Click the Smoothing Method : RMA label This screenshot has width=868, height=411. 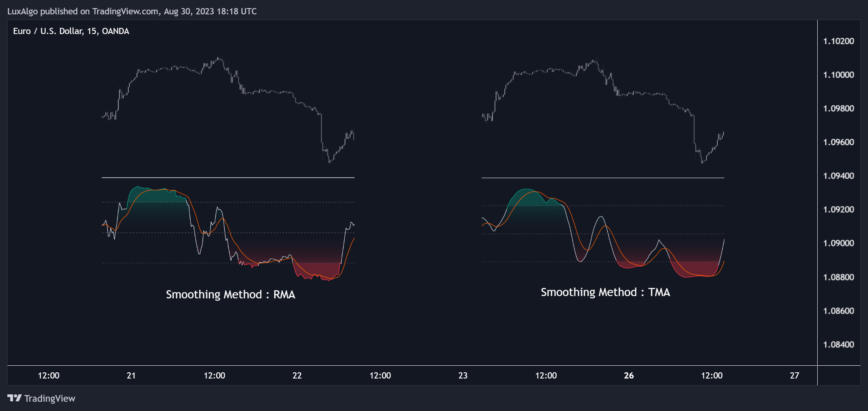click(x=230, y=295)
